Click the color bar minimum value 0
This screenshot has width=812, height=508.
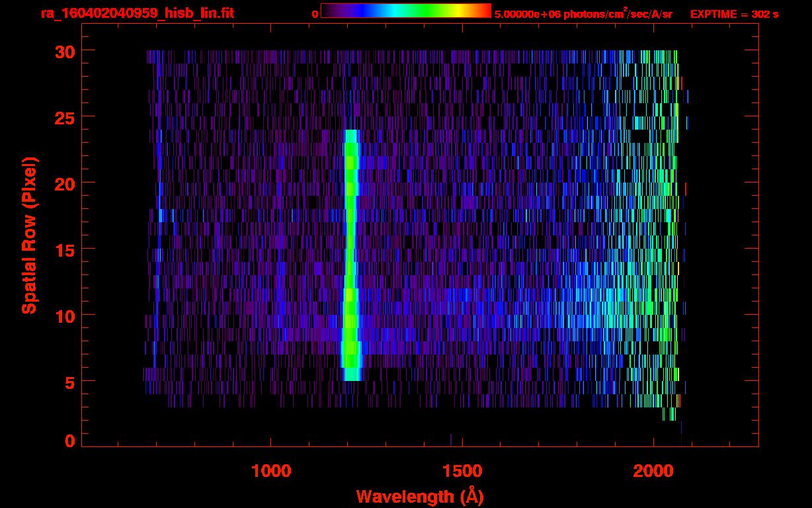(315, 14)
